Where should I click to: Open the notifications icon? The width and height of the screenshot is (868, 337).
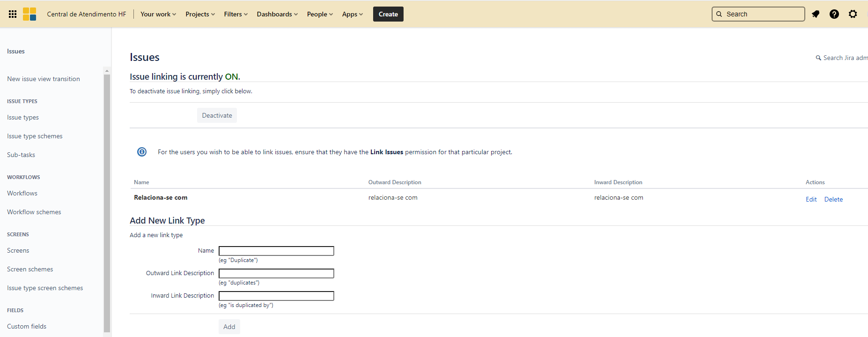(x=816, y=14)
